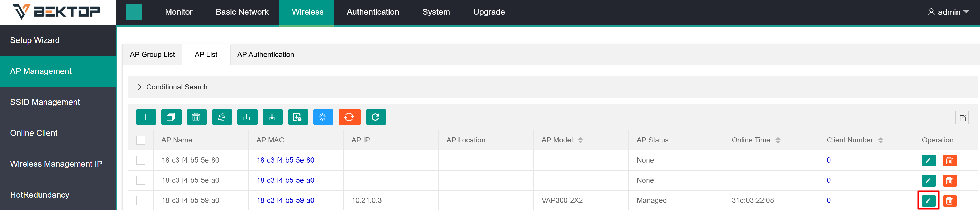Edit the 18-c3-f4-b5-59-a0 AP entry

click(928, 200)
